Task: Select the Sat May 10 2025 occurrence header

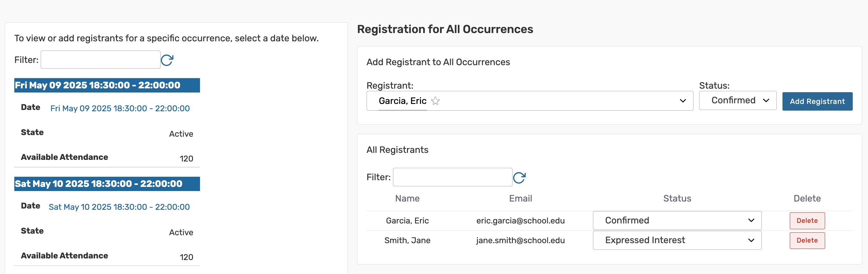Action: coord(107,184)
